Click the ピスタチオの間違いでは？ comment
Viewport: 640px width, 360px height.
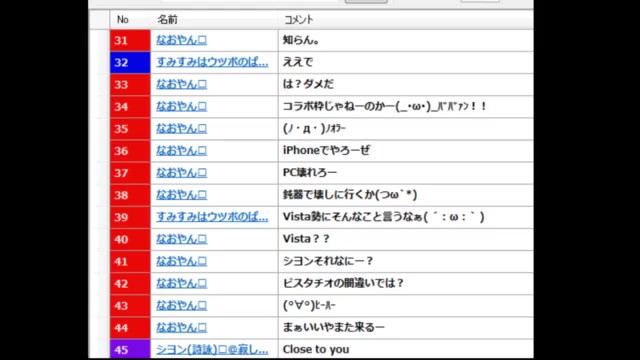[343, 283]
